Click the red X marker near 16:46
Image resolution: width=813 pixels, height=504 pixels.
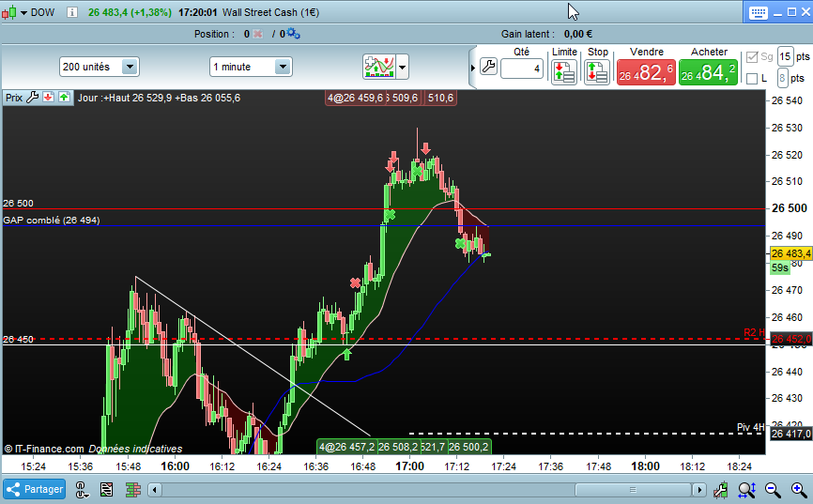tap(355, 283)
